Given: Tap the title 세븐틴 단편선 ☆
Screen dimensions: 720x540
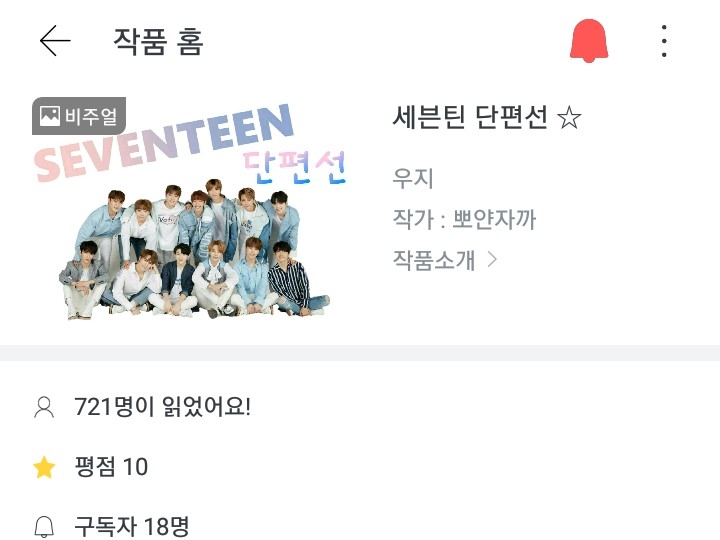Looking at the screenshot, I should click(x=487, y=117).
